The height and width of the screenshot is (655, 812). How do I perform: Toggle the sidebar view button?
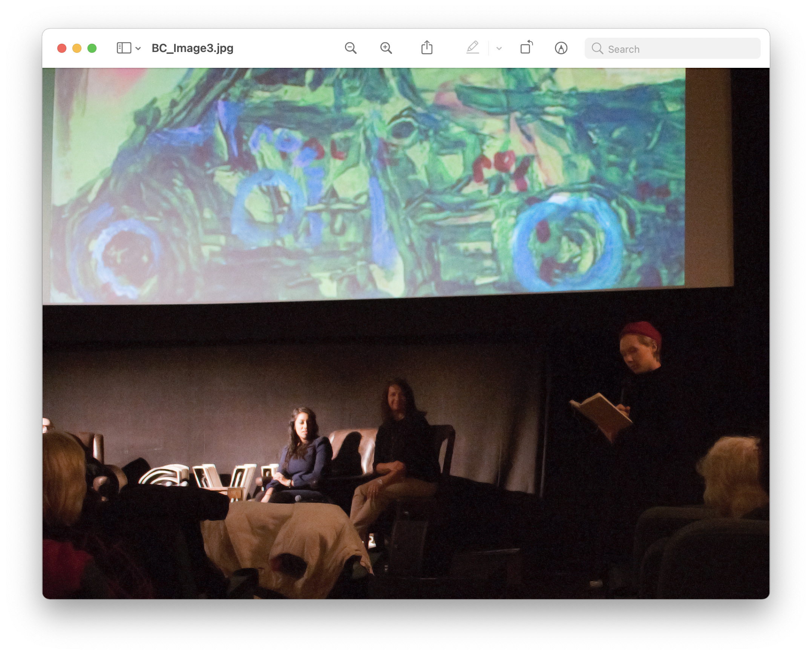(124, 48)
